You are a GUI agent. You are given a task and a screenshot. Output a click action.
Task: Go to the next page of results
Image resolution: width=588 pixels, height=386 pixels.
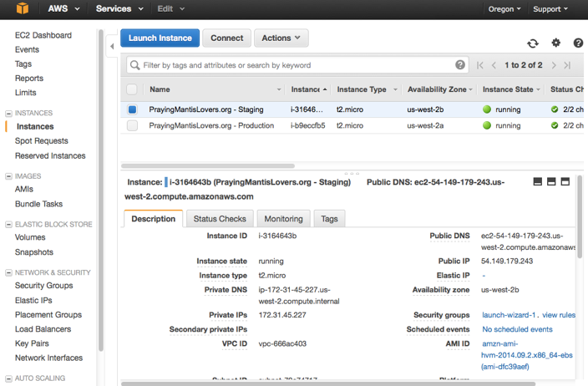[x=553, y=65]
